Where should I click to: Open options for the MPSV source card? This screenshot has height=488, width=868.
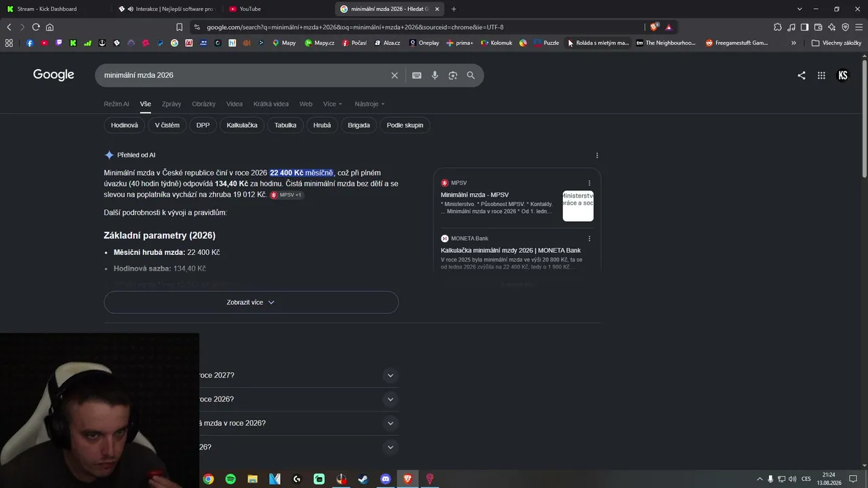(589, 183)
